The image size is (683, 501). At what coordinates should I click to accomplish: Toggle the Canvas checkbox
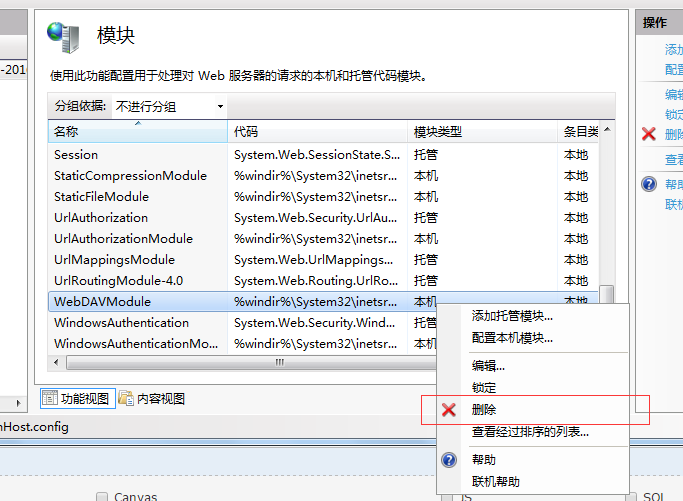[x=102, y=496]
